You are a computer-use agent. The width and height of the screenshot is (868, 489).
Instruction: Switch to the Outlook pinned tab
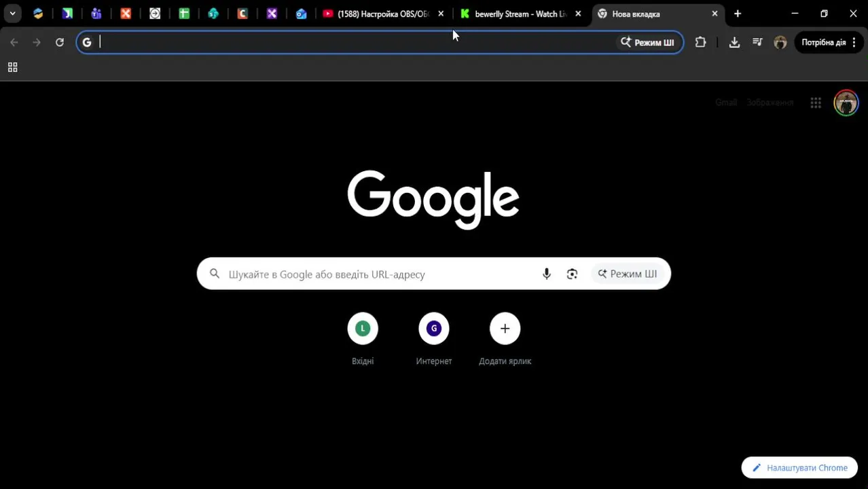(x=301, y=14)
